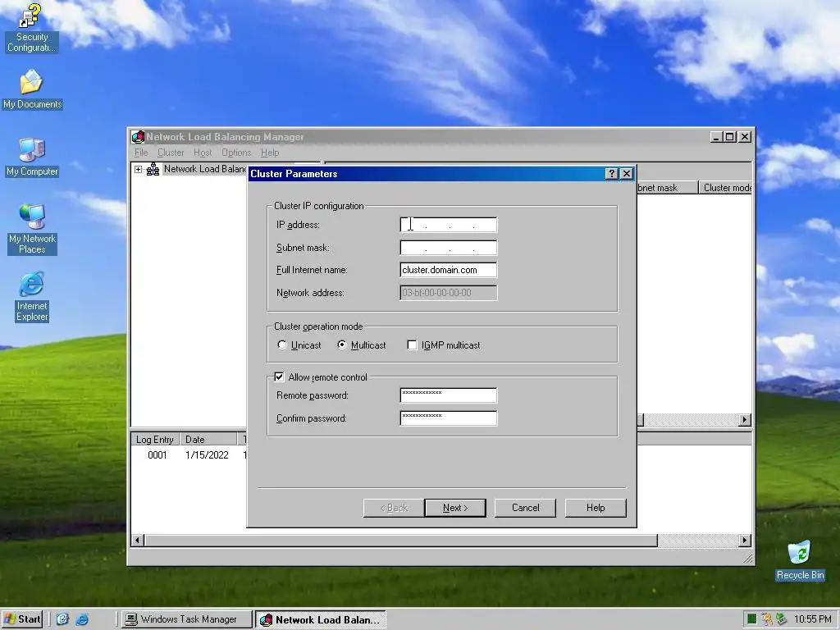Click the Full Internet name field

click(449, 270)
